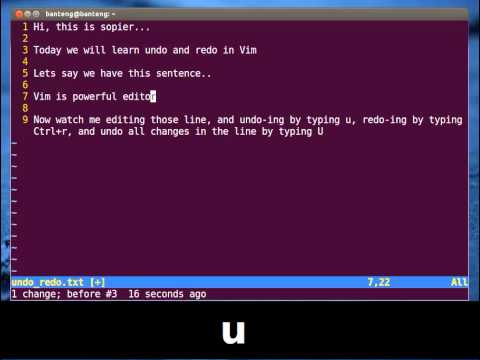This screenshot has width=480, height=360.
Task: Click the cursor block after 'edito'
Action: 153,97
